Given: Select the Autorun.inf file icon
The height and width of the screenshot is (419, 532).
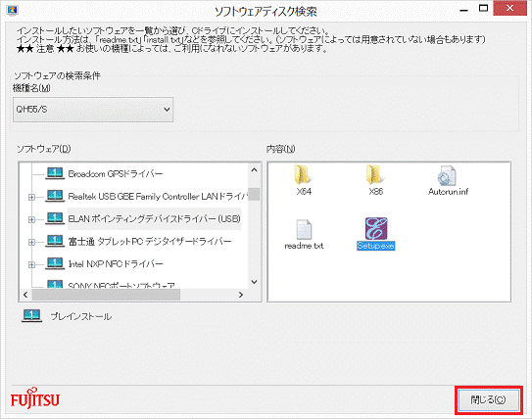Looking at the screenshot, I should (x=447, y=175).
